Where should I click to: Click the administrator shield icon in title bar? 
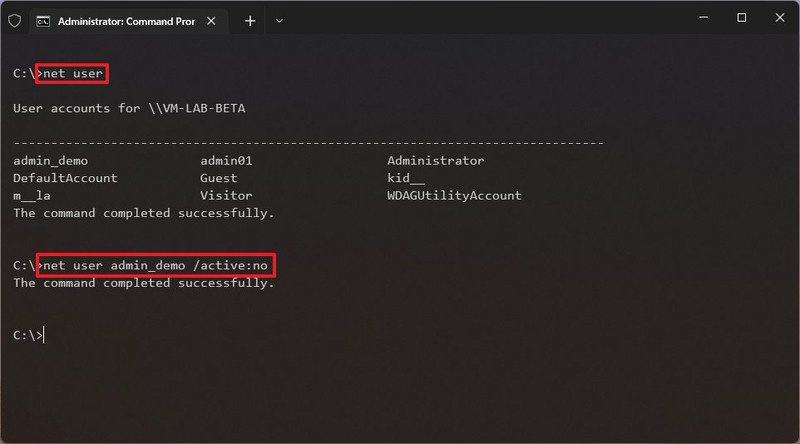pyautogui.click(x=14, y=21)
